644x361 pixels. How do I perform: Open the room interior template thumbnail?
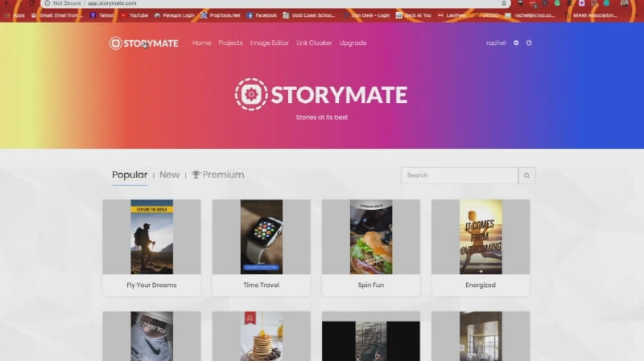[x=481, y=336]
